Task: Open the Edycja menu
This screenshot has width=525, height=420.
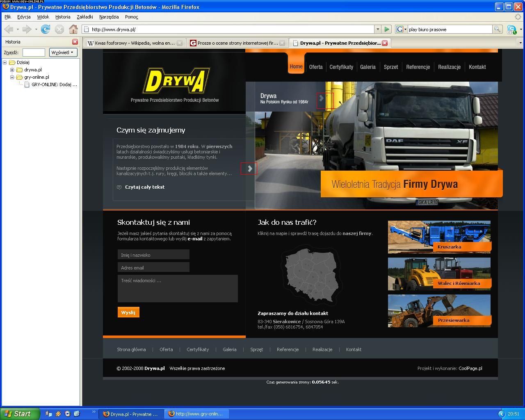Action: point(24,17)
